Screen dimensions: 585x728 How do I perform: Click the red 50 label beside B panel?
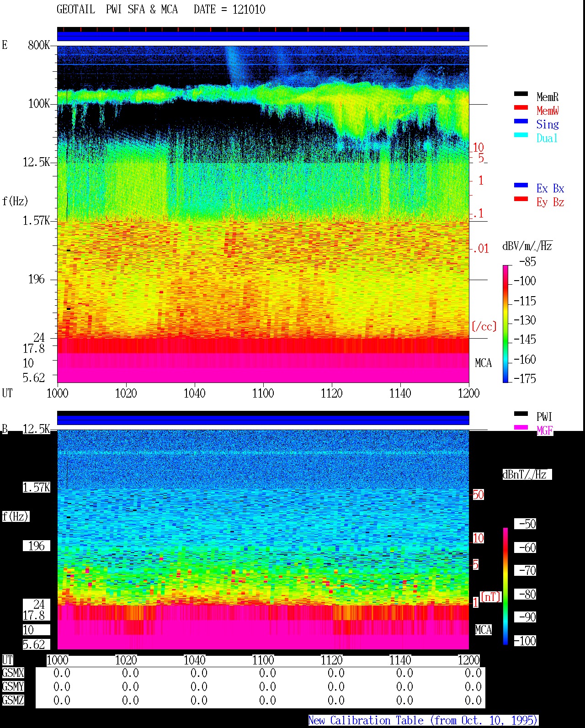[478, 494]
